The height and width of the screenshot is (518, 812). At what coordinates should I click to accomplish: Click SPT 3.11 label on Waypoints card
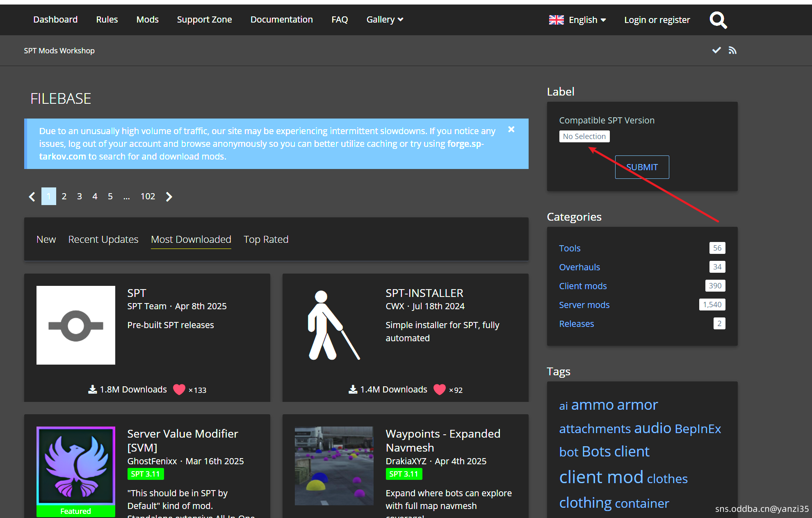tap(404, 474)
